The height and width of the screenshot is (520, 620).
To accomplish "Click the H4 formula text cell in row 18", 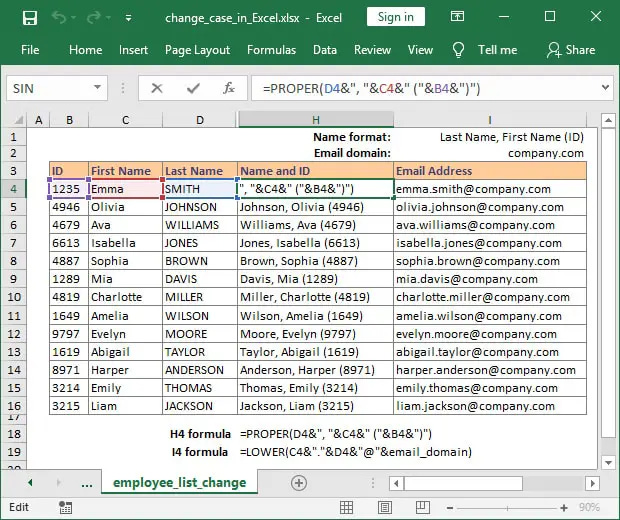I will (336, 434).
